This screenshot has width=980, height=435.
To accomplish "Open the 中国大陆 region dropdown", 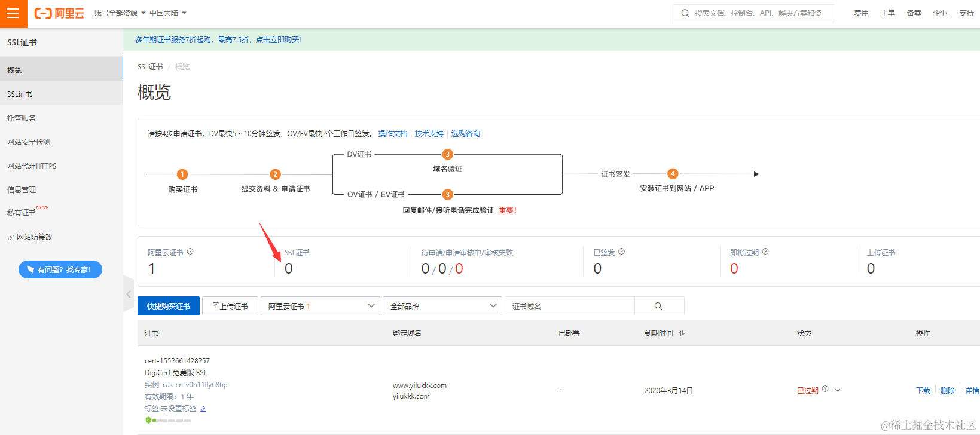I will tap(168, 13).
